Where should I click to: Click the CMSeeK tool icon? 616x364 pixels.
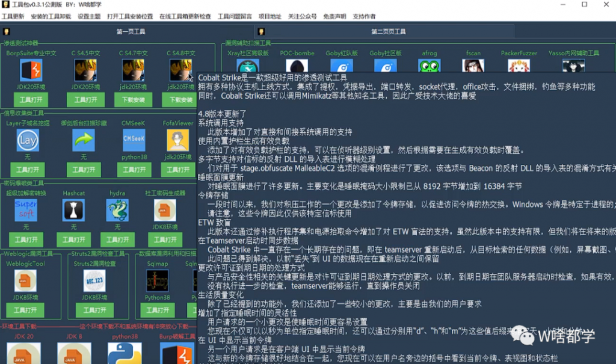(x=134, y=140)
